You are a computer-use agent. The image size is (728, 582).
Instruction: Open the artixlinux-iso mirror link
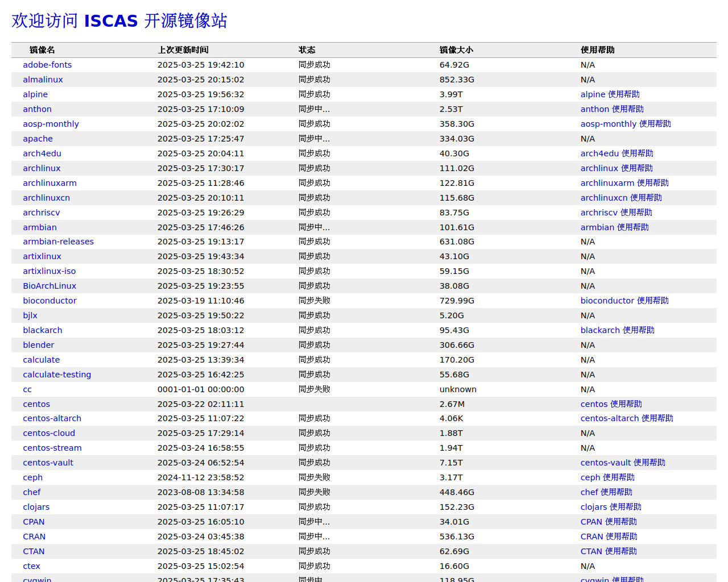(x=49, y=271)
